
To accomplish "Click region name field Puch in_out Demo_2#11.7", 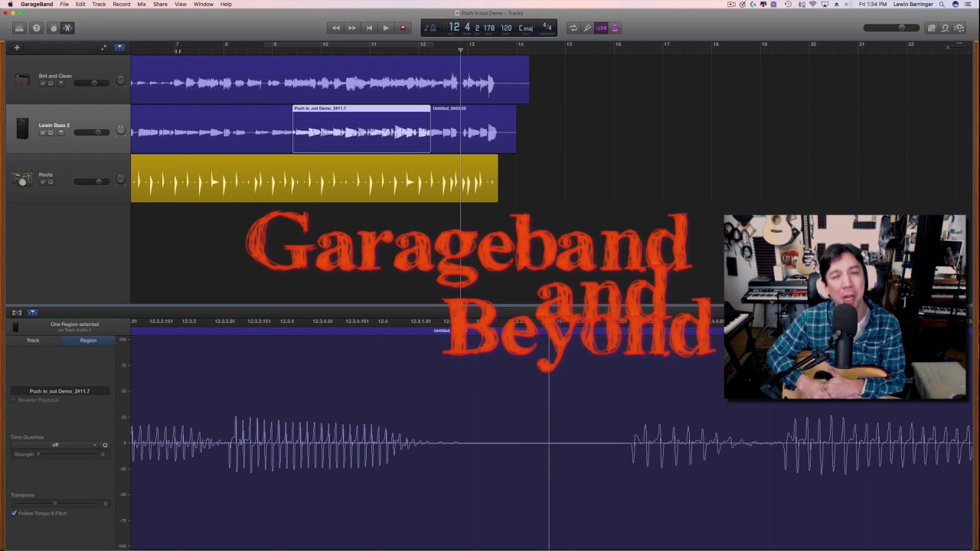I will pos(60,391).
